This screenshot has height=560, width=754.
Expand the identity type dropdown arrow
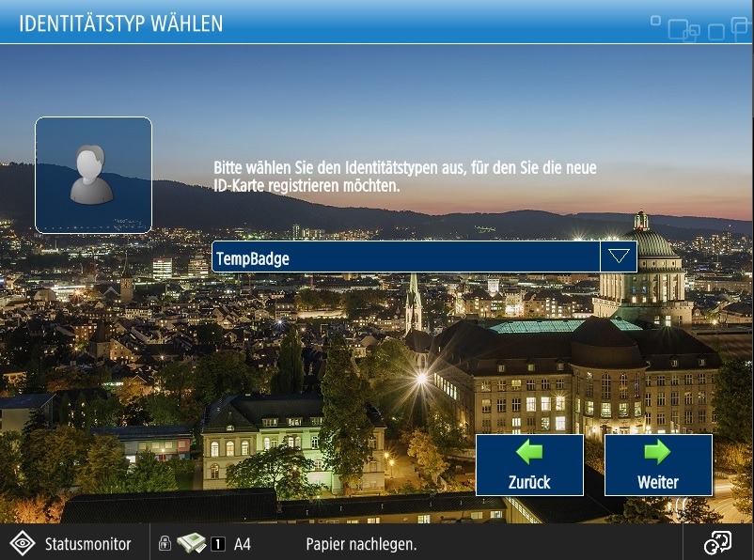coord(618,257)
